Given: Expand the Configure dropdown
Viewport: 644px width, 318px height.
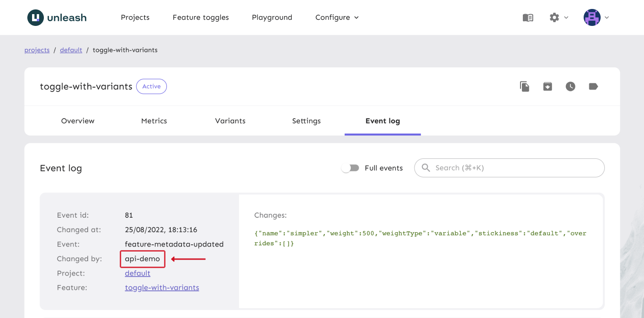Looking at the screenshot, I should 337,17.
